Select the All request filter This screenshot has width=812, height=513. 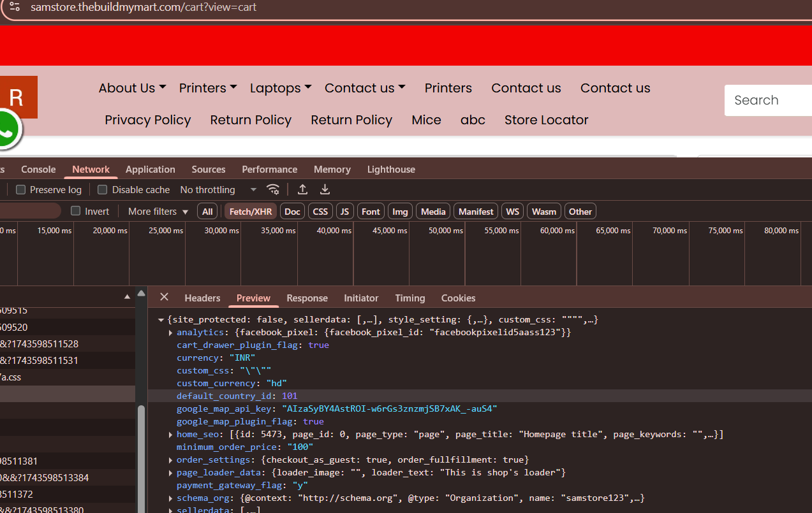[x=207, y=212]
